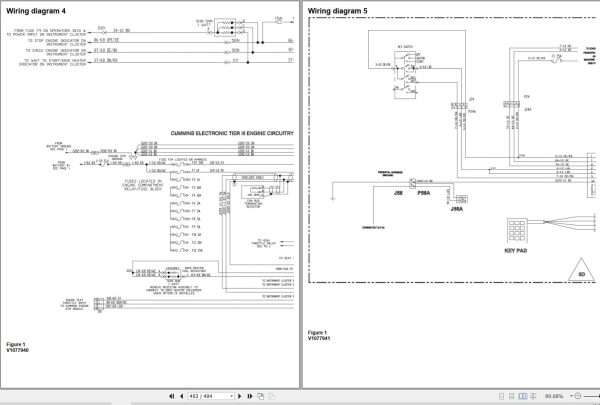Click the J58A connector label
This screenshot has width=600, height=405.
pyautogui.click(x=457, y=209)
